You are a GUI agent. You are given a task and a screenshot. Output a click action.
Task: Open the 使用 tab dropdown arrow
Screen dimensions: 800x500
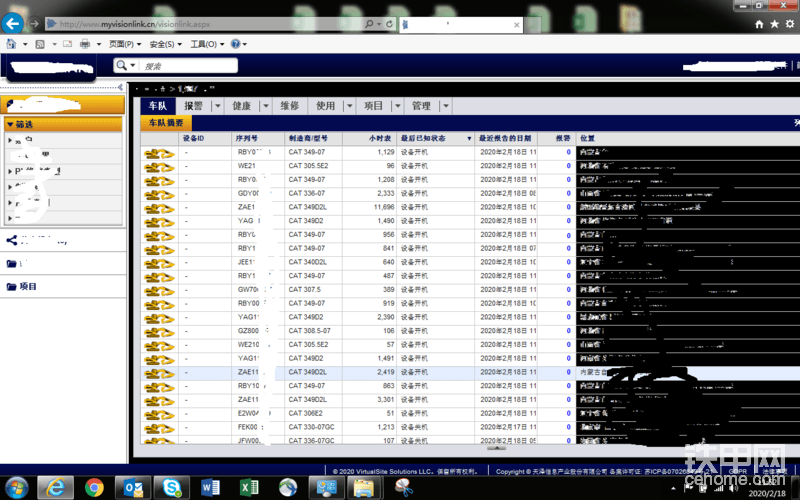[x=350, y=106]
